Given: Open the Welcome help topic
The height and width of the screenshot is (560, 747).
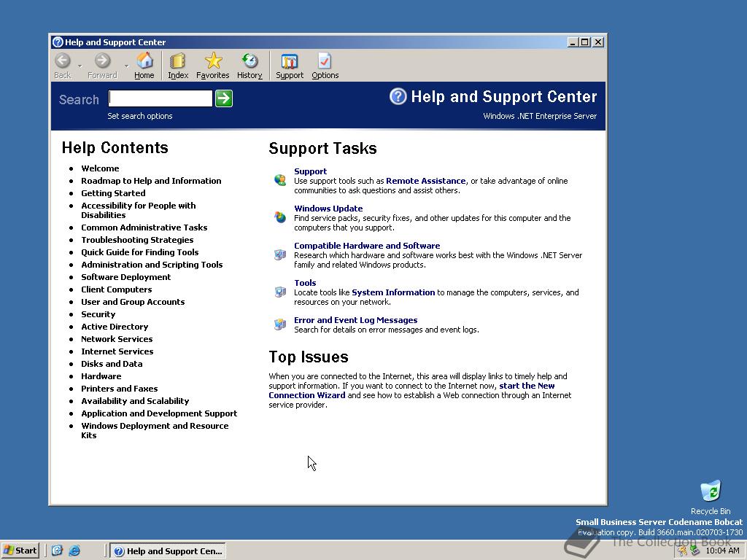Looking at the screenshot, I should [100, 168].
